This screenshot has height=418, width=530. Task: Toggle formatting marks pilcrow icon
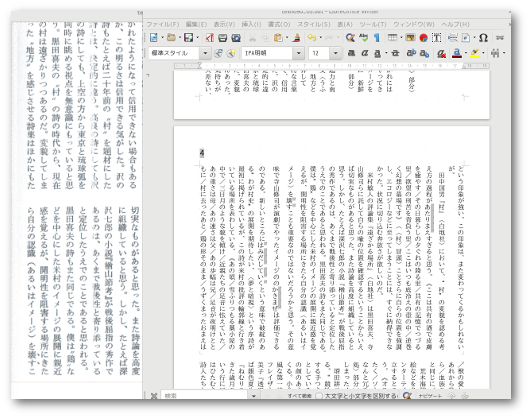tap(377, 38)
